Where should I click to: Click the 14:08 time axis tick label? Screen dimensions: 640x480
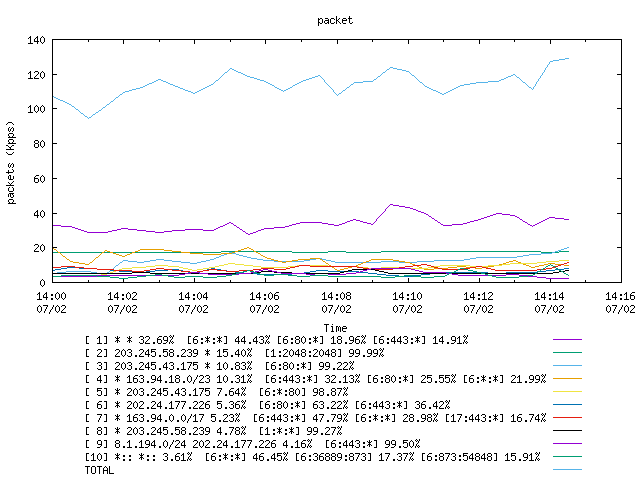click(336, 296)
